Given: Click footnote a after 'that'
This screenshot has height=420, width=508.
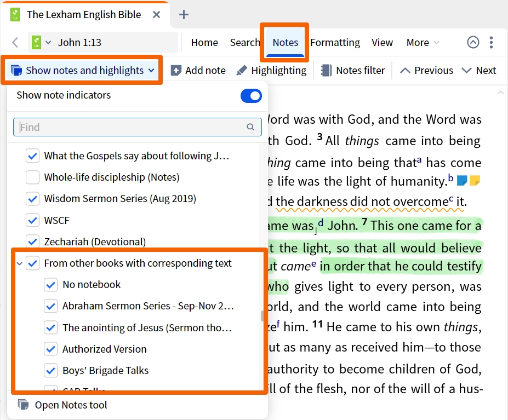Looking at the screenshot, I should [x=419, y=160].
